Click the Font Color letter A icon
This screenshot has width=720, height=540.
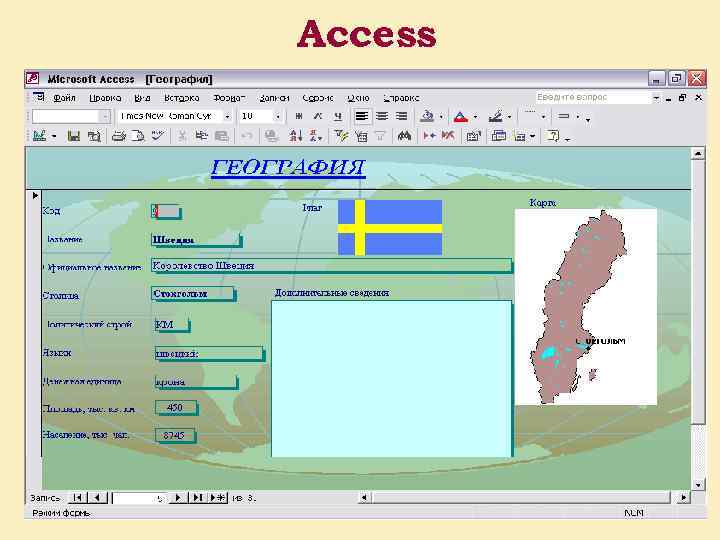pyautogui.click(x=461, y=116)
